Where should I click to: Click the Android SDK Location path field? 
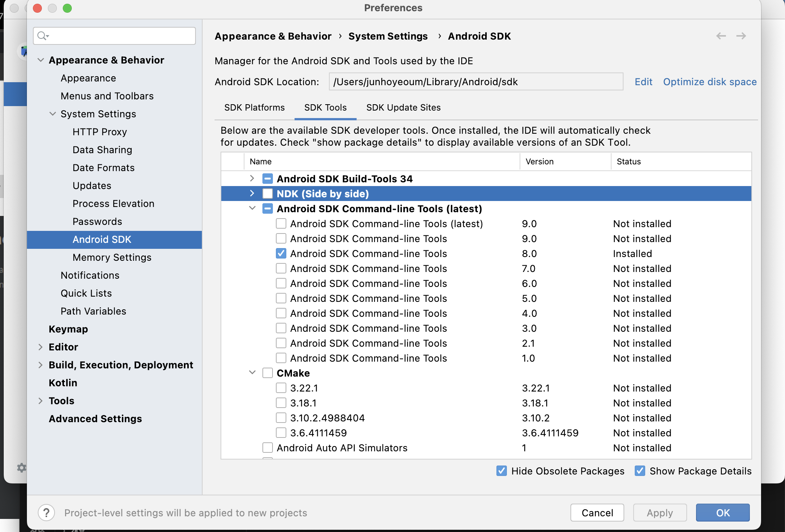[x=475, y=82]
